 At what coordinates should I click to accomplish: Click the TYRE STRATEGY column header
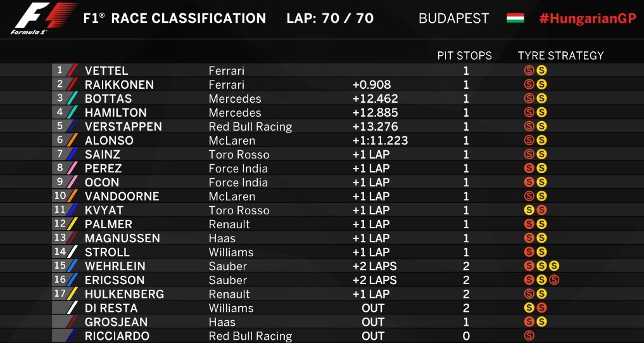(x=560, y=56)
